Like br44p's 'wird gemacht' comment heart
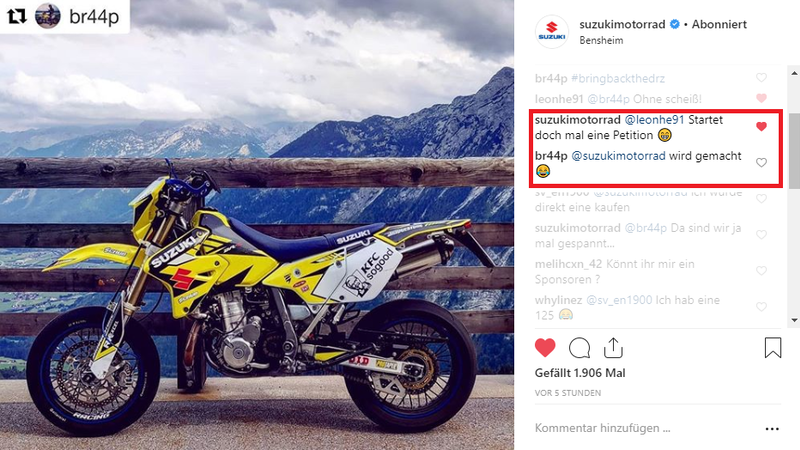 coord(761,163)
